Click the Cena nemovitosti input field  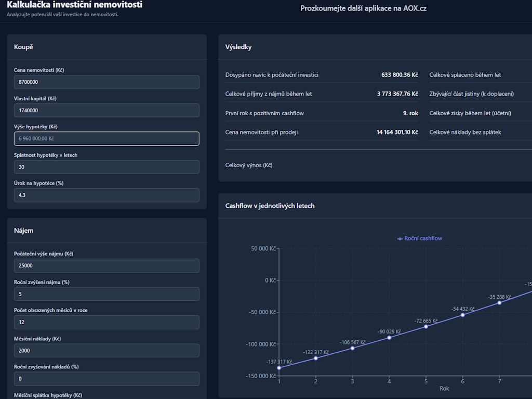pyautogui.click(x=107, y=82)
